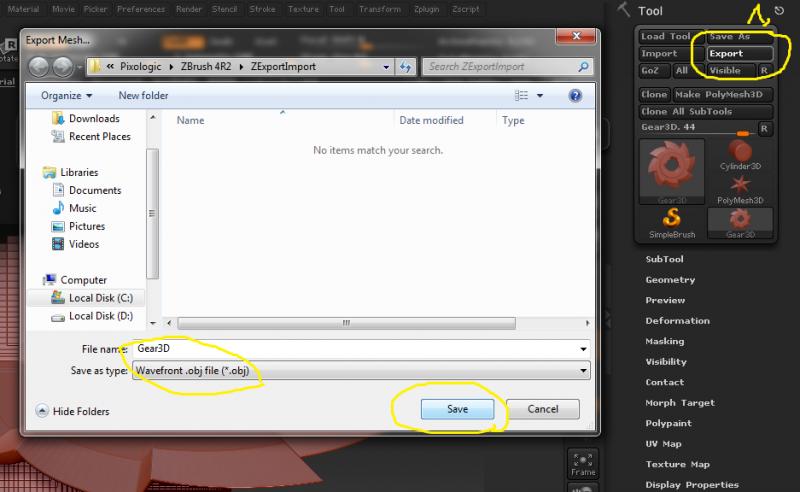Select Computer in navigation pane
800x492 pixels.
pos(75,280)
